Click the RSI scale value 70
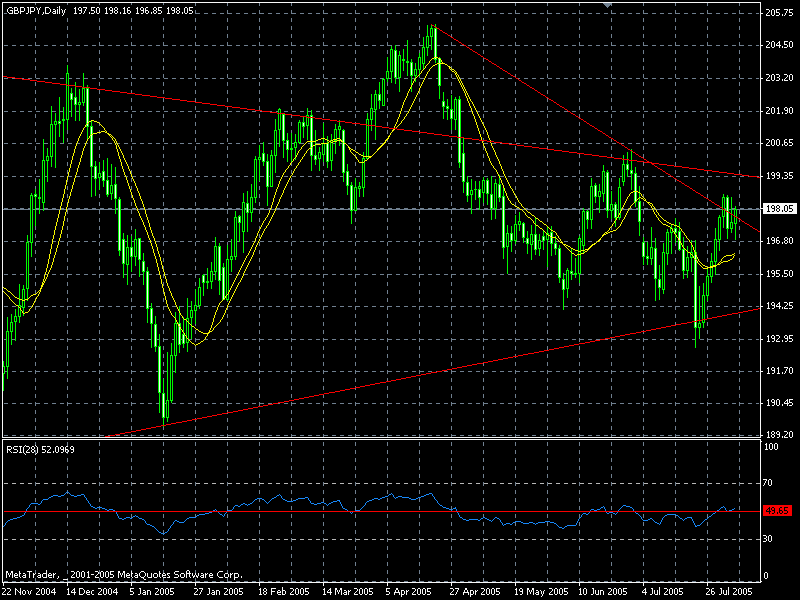 coord(768,483)
